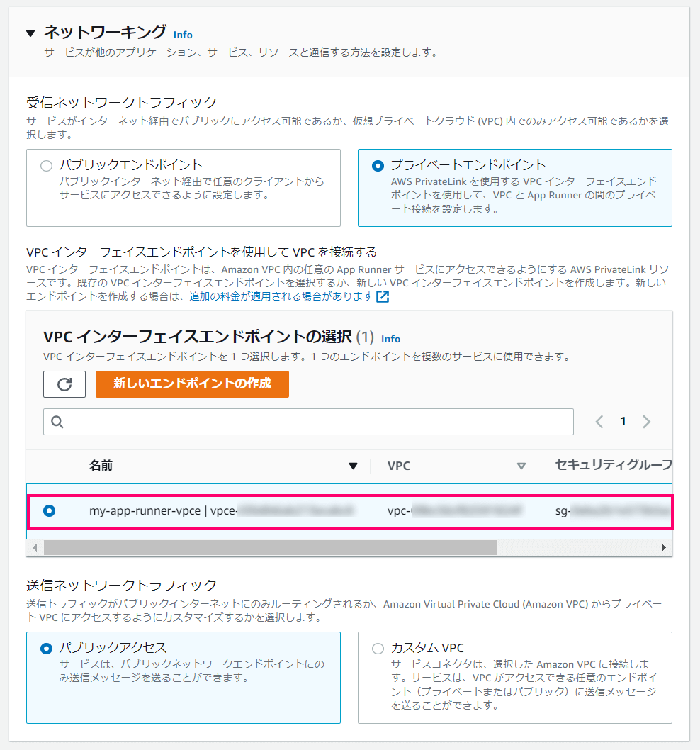Select パブリックエンドポイント radio option

(x=46, y=166)
